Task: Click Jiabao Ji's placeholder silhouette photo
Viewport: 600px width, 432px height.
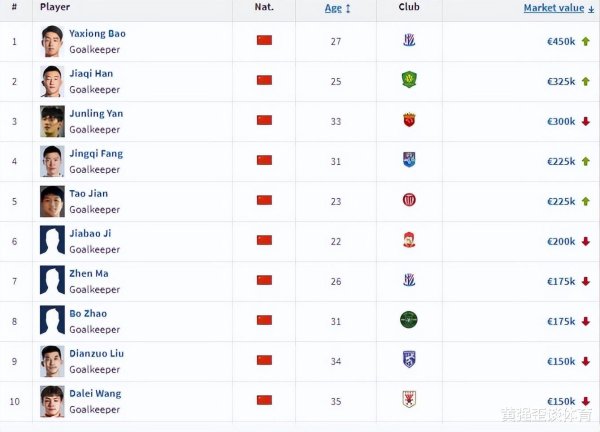Action: 52,240
